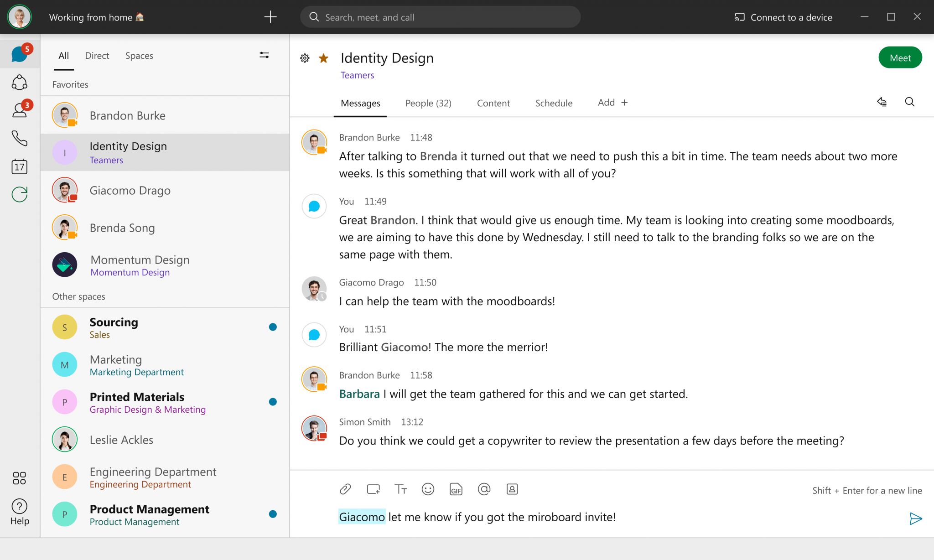
Task: Switch to the People tab
Action: (428, 103)
